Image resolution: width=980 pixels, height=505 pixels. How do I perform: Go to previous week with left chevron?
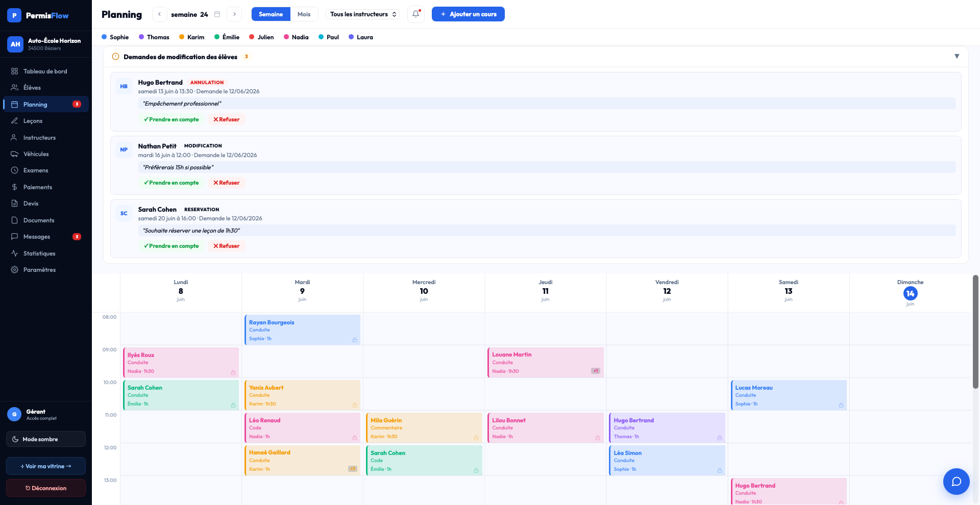(x=160, y=14)
